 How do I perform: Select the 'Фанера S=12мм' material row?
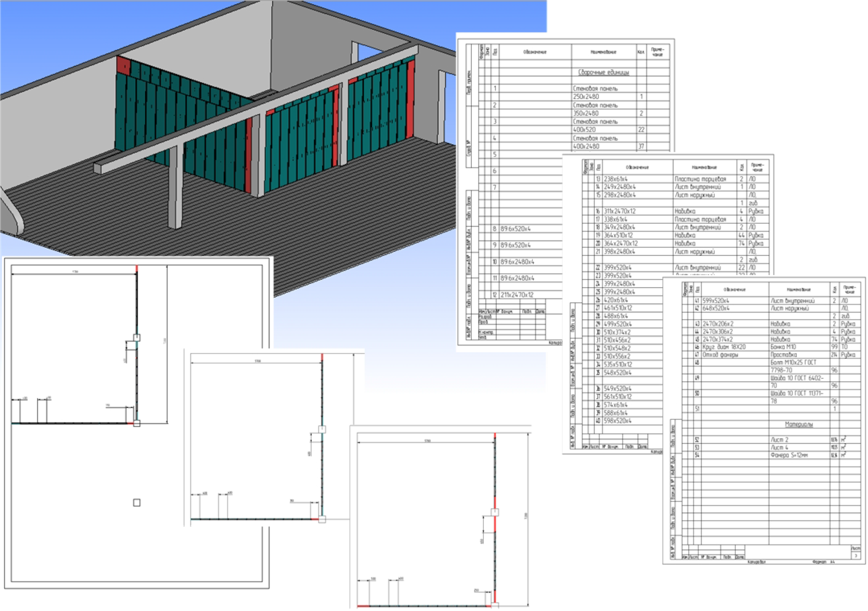[x=789, y=455]
